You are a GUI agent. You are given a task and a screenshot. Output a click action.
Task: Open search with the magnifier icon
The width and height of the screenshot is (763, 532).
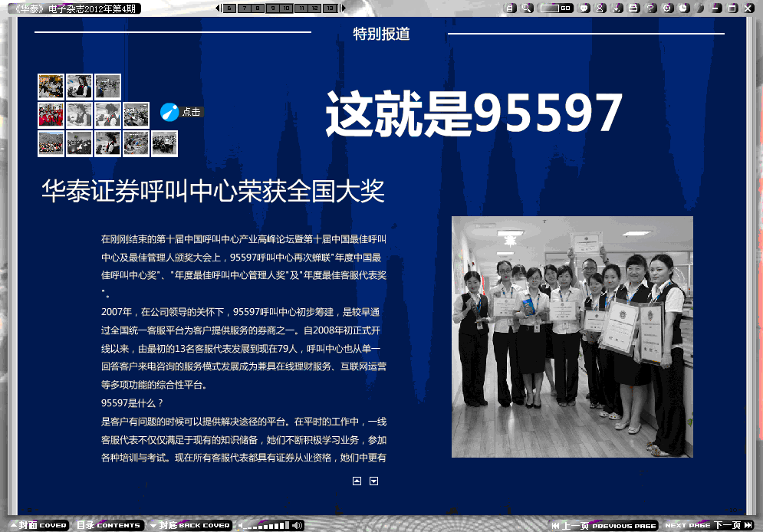tap(525, 8)
